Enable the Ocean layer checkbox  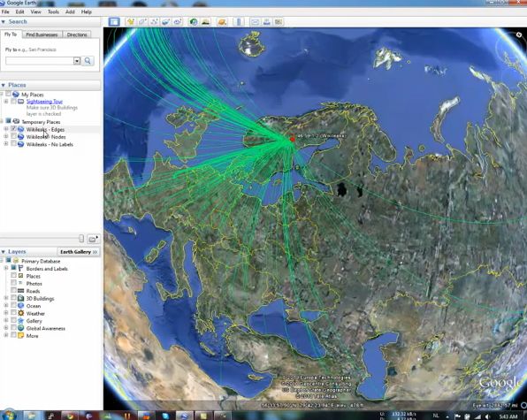click(13, 305)
